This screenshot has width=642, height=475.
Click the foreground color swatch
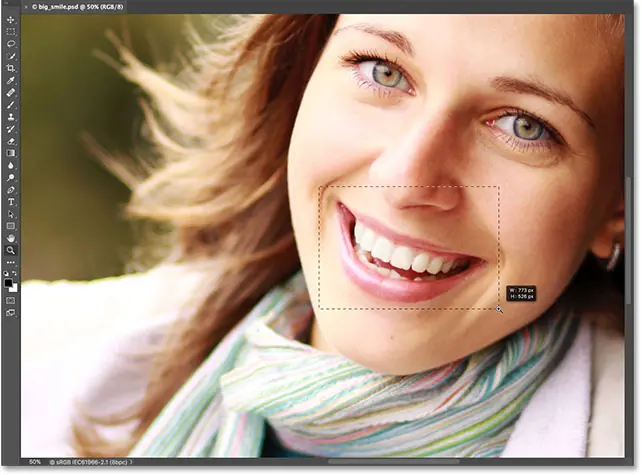(x=9, y=282)
